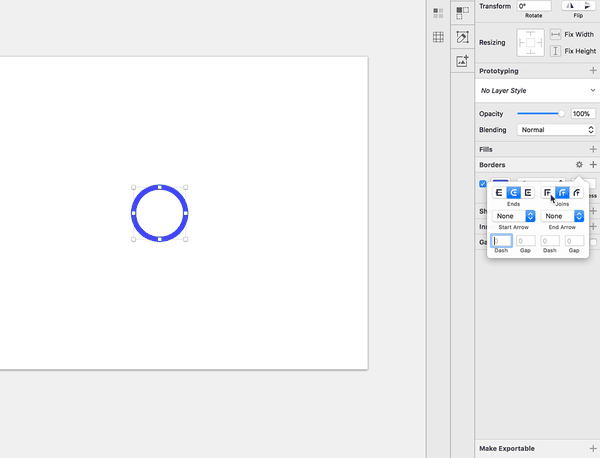Open the Blending mode Normal dropdown

point(556,130)
